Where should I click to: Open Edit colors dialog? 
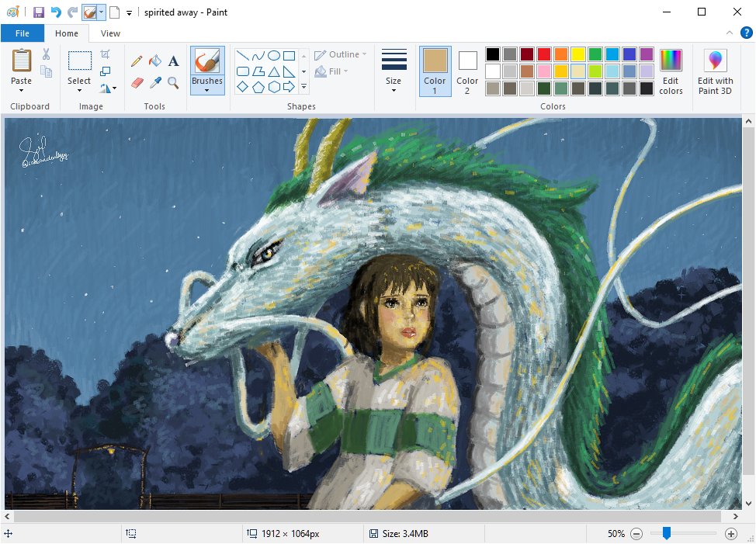point(671,71)
